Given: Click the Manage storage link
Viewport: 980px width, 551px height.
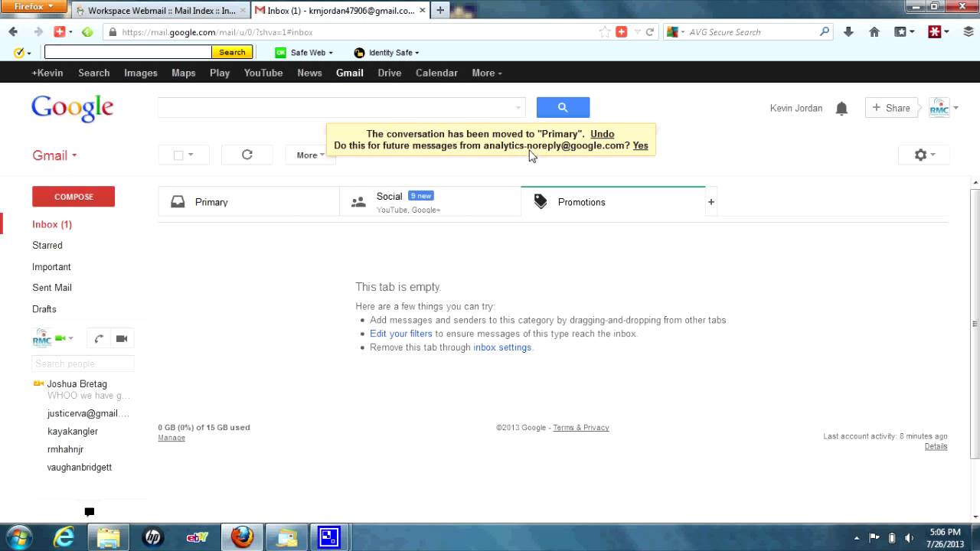Looking at the screenshot, I should click(x=171, y=438).
